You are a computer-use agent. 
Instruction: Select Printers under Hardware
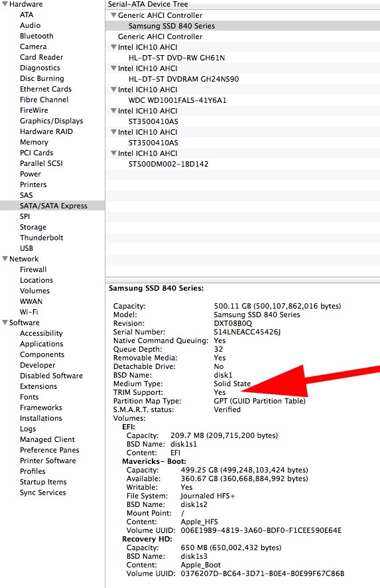coord(33,184)
